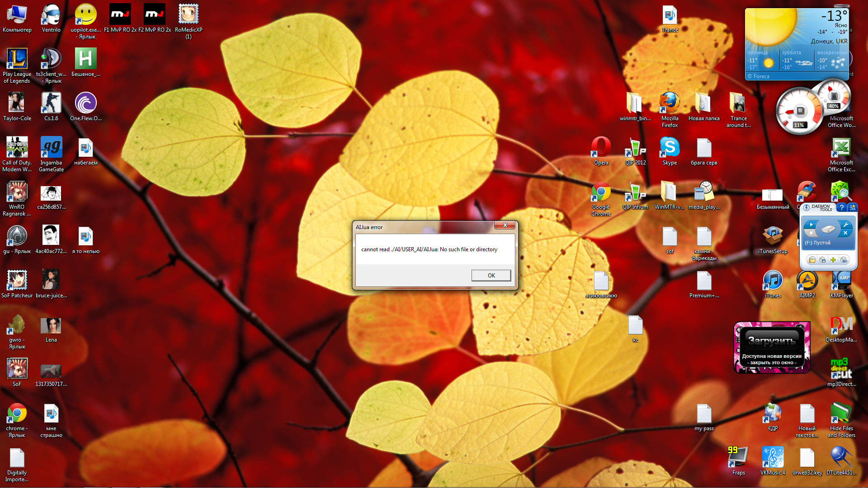Open the ts3client TeamSpeak shortcut
This screenshot has width=868, height=488.
click(x=51, y=66)
